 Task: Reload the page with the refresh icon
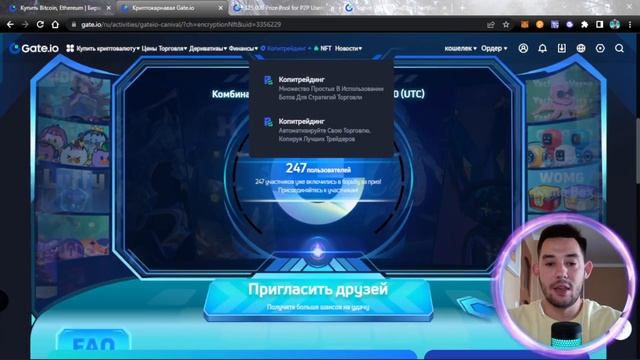pos(40,24)
